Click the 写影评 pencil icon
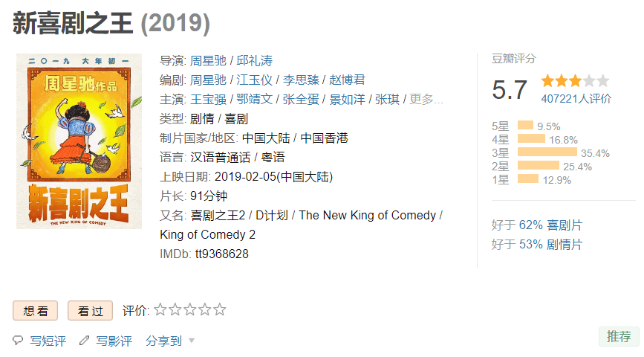 (x=84, y=341)
